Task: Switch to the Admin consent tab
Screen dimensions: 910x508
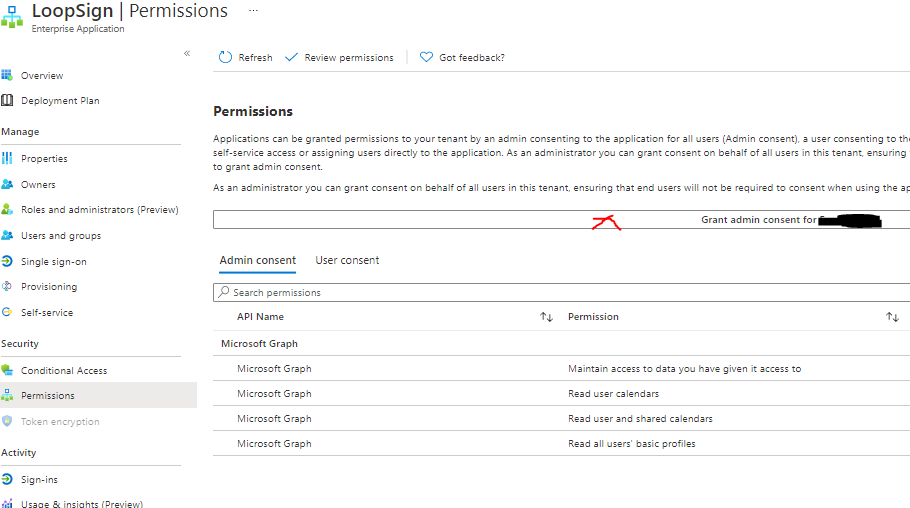Action: (x=258, y=260)
